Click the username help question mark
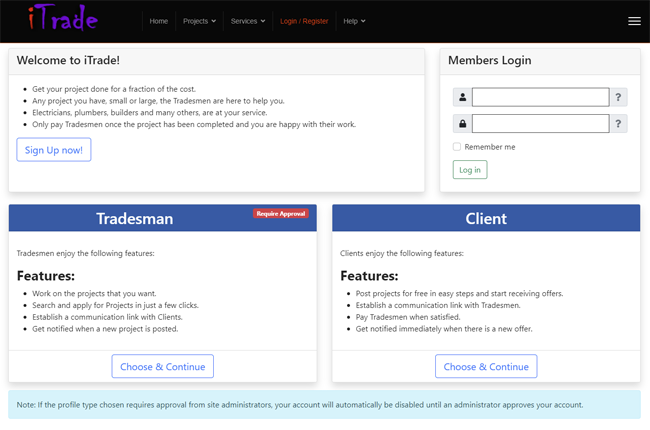650x430 pixels. [618, 97]
